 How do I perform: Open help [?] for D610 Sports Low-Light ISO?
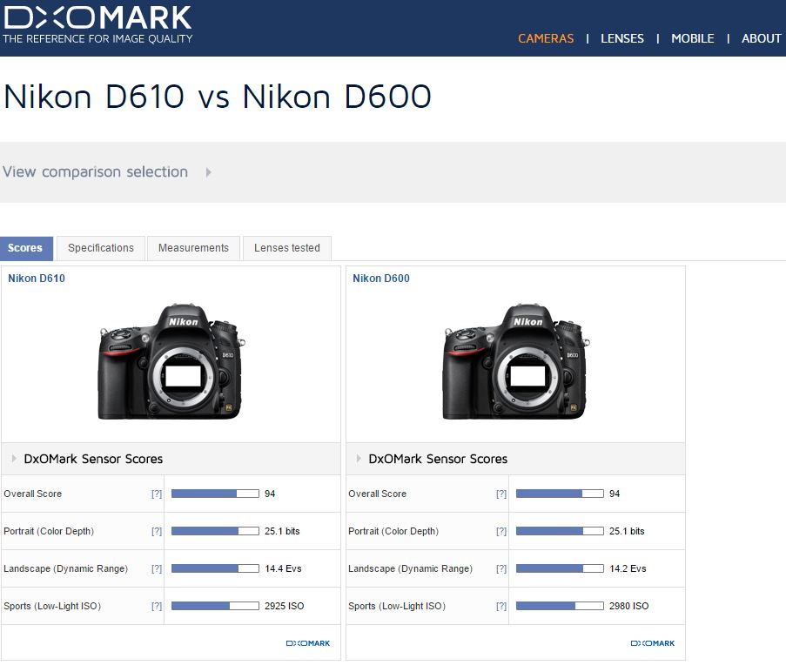[x=157, y=607]
